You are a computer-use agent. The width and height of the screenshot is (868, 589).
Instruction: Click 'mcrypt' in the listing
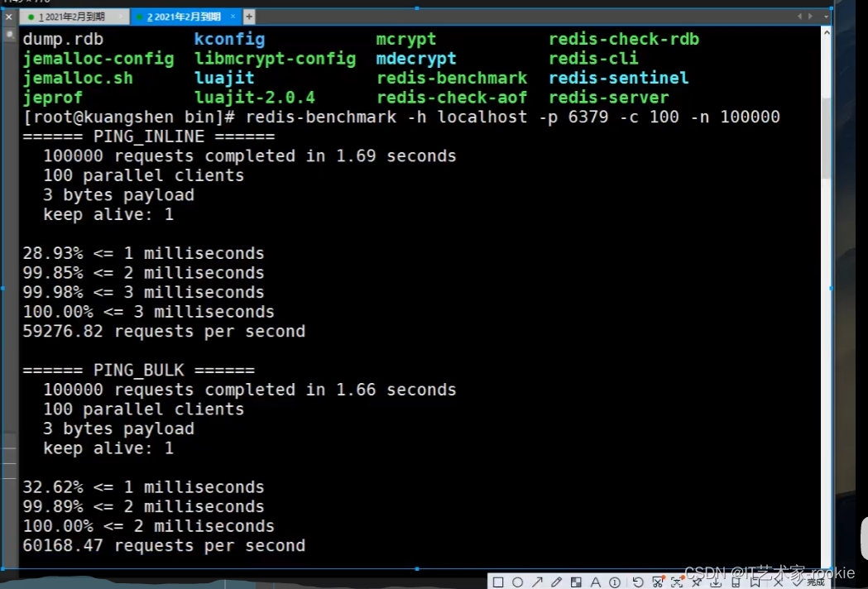[406, 40]
